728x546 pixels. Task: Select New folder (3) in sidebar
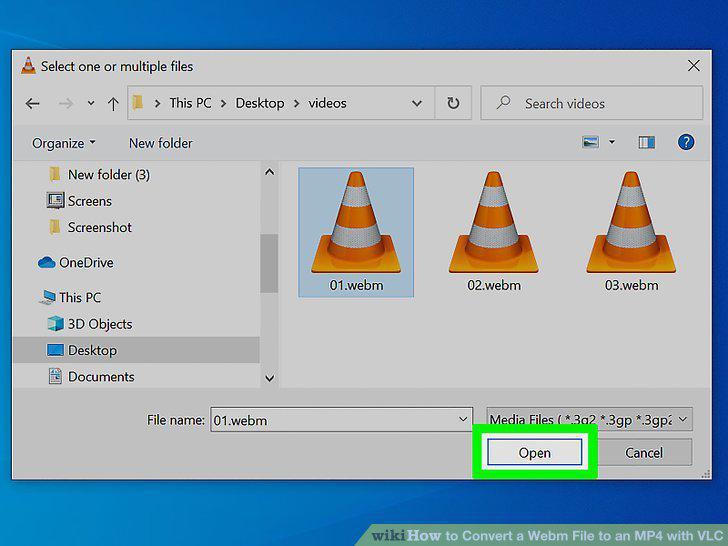click(x=109, y=175)
